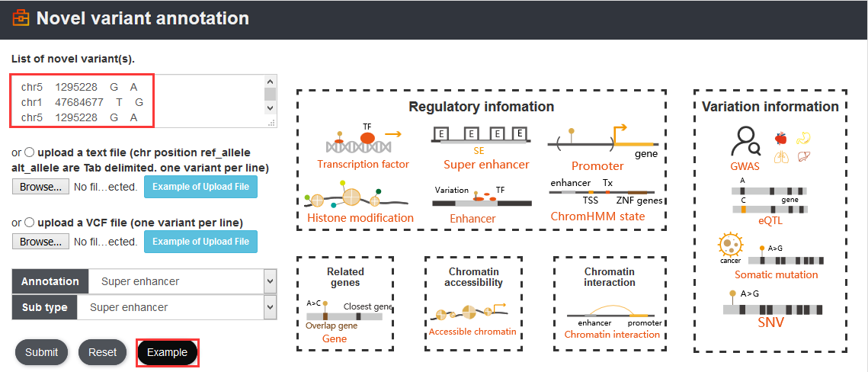This screenshot has height=372, width=868.
Task: Click the GWAS magnifier person icon
Action: (x=745, y=141)
